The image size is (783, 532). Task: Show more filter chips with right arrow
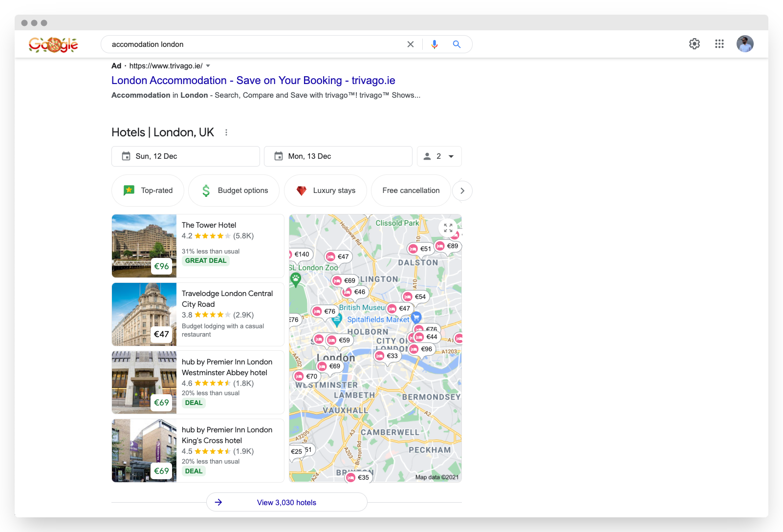pos(462,191)
